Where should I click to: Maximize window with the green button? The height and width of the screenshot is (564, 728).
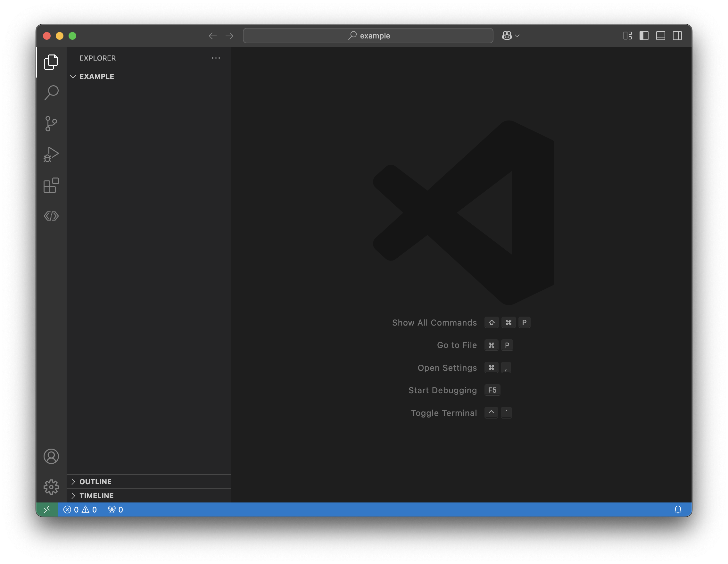pyautogui.click(x=72, y=36)
